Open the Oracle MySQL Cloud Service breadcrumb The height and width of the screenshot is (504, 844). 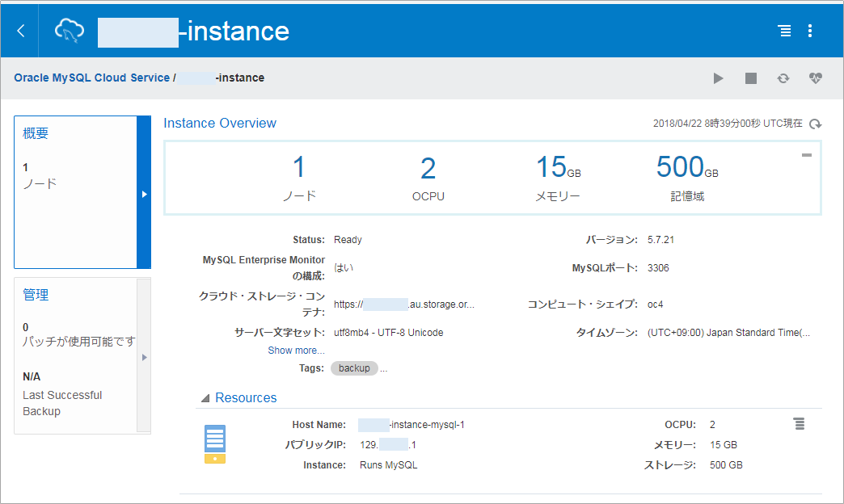point(91,78)
